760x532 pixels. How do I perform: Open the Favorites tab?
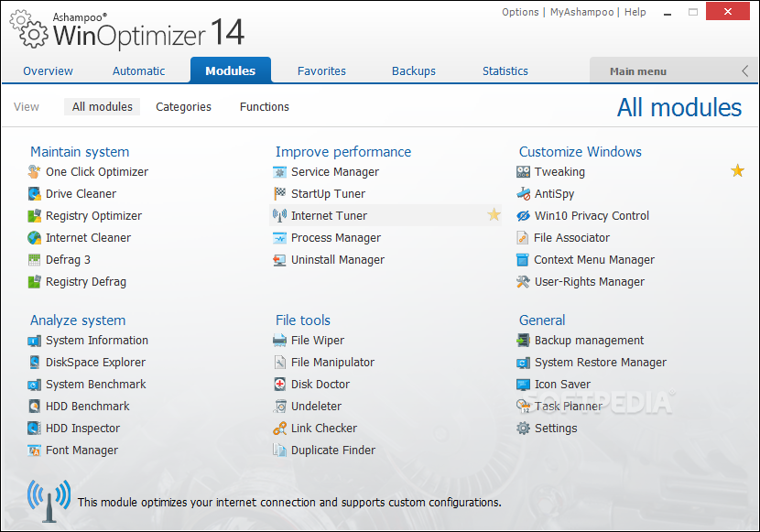pos(321,71)
